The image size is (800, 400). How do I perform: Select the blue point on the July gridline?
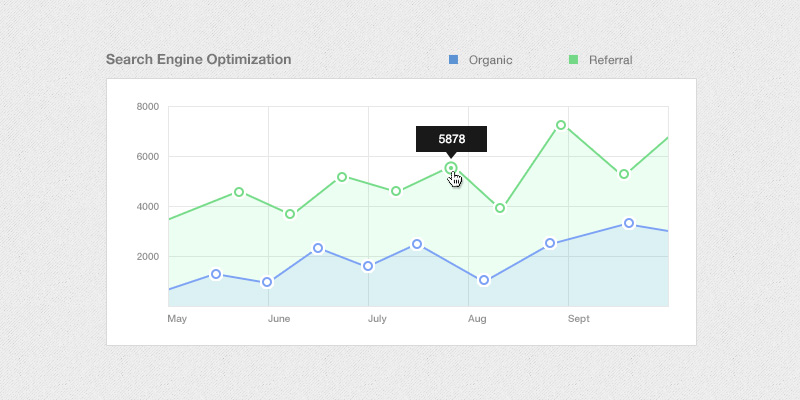tap(368, 266)
